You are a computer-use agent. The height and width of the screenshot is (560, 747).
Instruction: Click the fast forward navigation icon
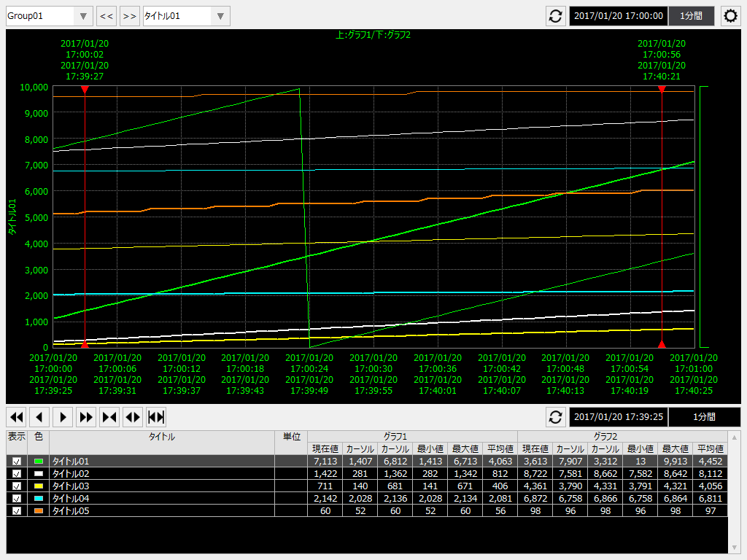(86, 417)
